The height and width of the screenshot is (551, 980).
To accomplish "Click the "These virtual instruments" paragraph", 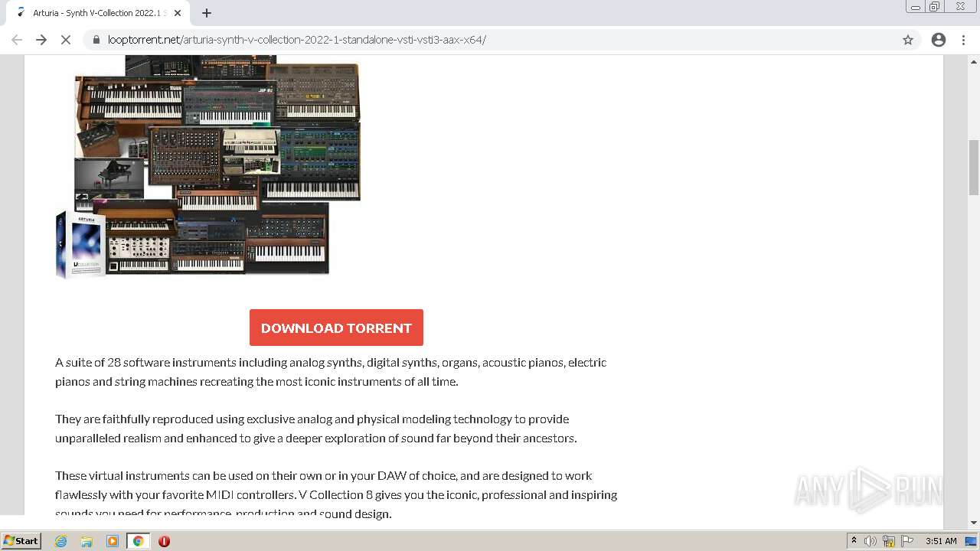I will click(336, 494).
